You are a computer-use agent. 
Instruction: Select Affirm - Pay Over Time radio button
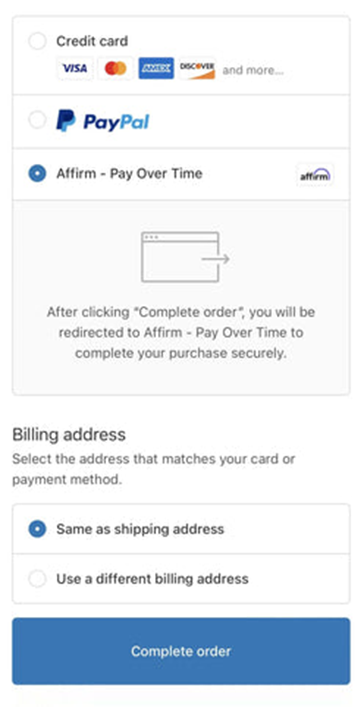click(37, 174)
